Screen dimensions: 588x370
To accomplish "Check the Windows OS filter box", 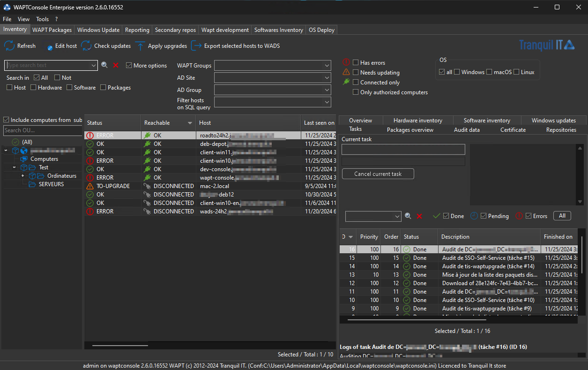I will (x=457, y=72).
